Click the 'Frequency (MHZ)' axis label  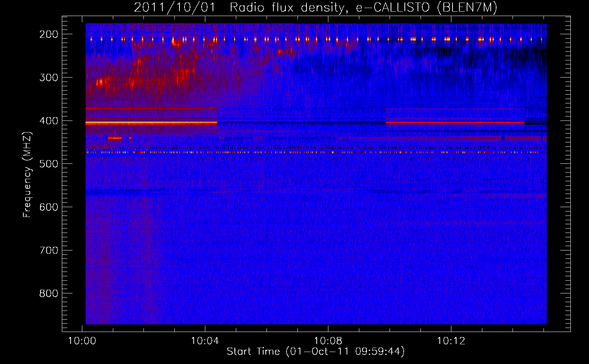(x=27, y=174)
